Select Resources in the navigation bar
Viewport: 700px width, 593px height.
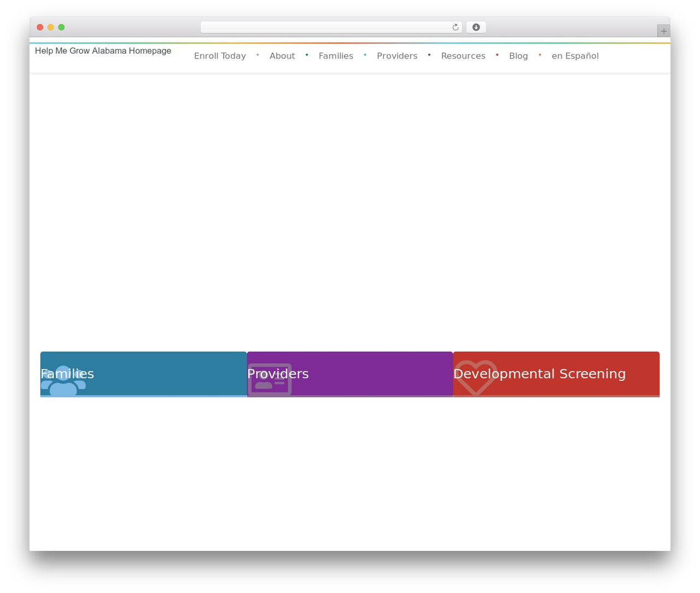coord(463,56)
